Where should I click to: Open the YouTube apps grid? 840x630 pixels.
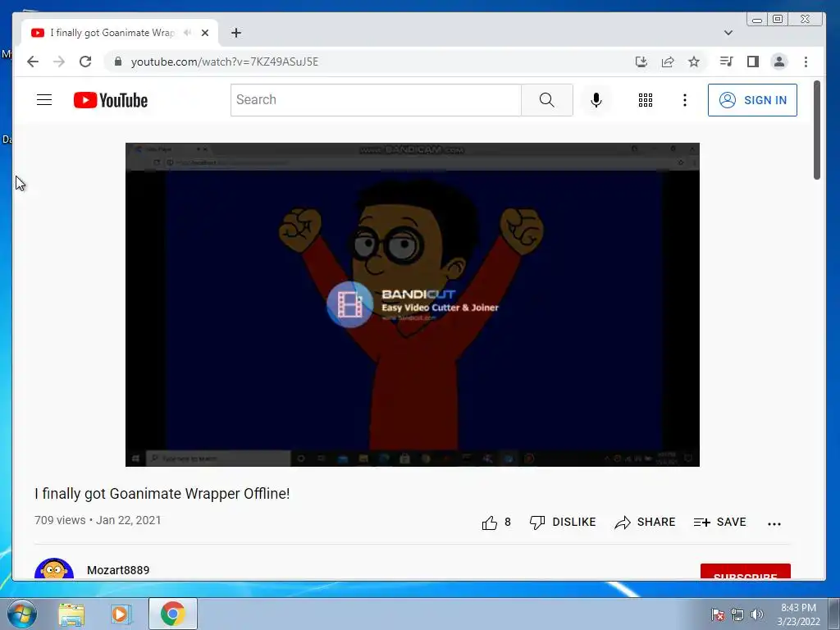[x=646, y=99]
